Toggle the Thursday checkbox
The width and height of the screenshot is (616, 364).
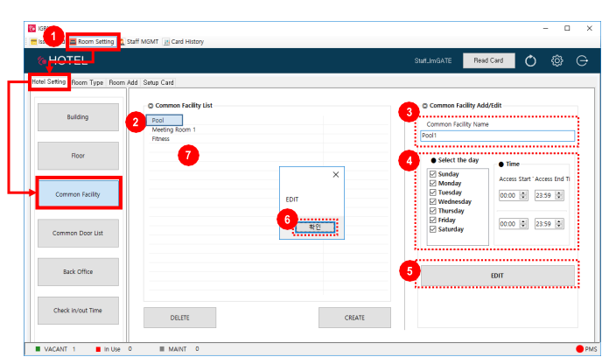click(433, 211)
